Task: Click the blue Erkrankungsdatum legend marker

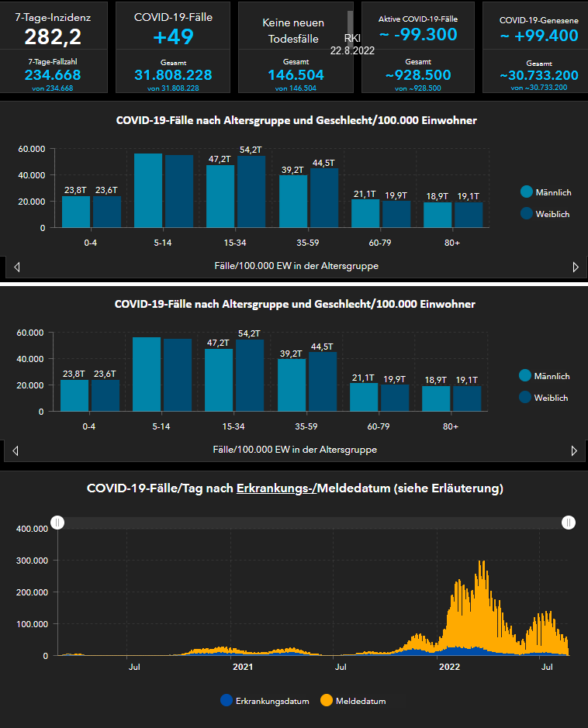Action: [x=227, y=701]
